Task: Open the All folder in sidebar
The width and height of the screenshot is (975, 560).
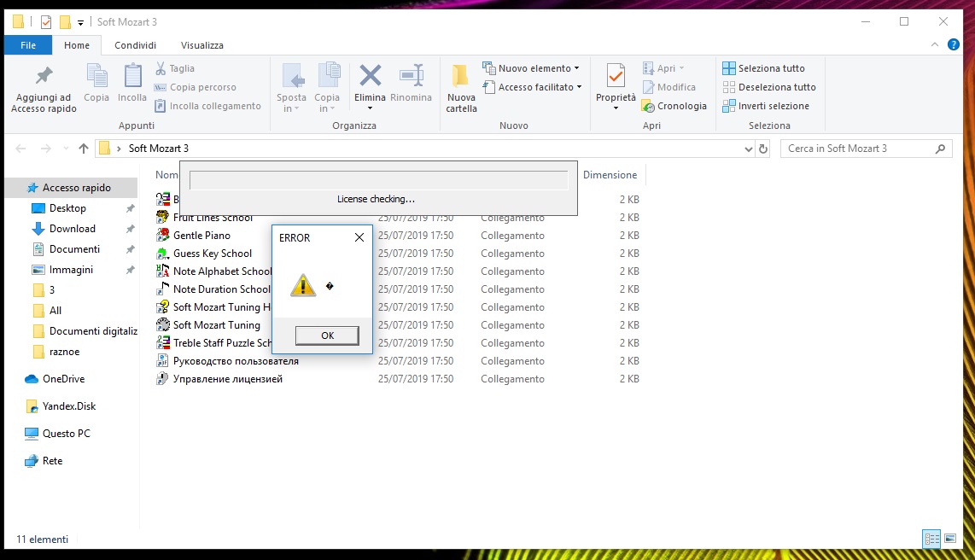Action: pyautogui.click(x=55, y=311)
